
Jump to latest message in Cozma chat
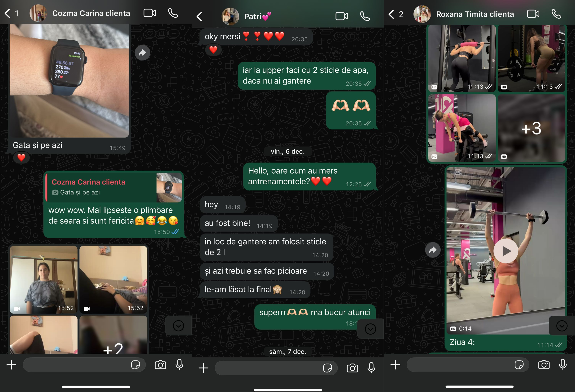tap(178, 326)
